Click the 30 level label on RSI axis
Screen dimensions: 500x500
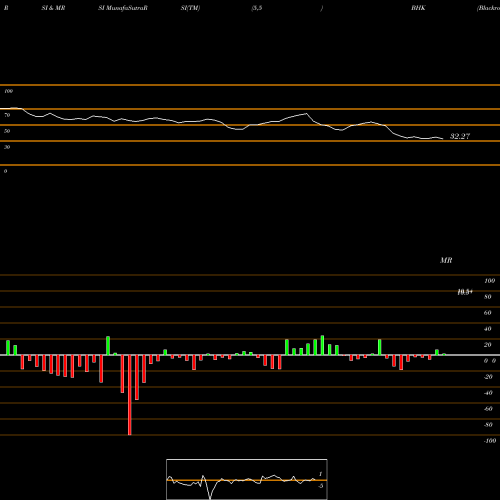pyautogui.click(x=7, y=147)
